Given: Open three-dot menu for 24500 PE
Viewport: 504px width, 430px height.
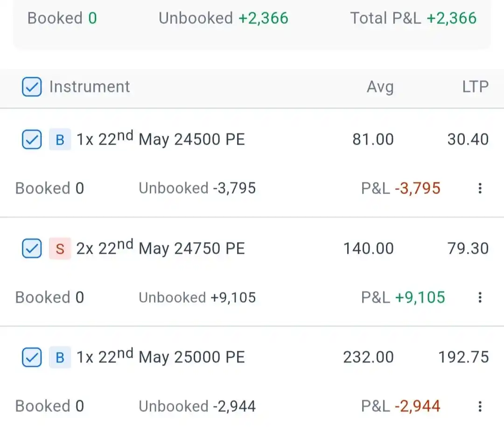Looking at the screenshot, I should point(480,188).
